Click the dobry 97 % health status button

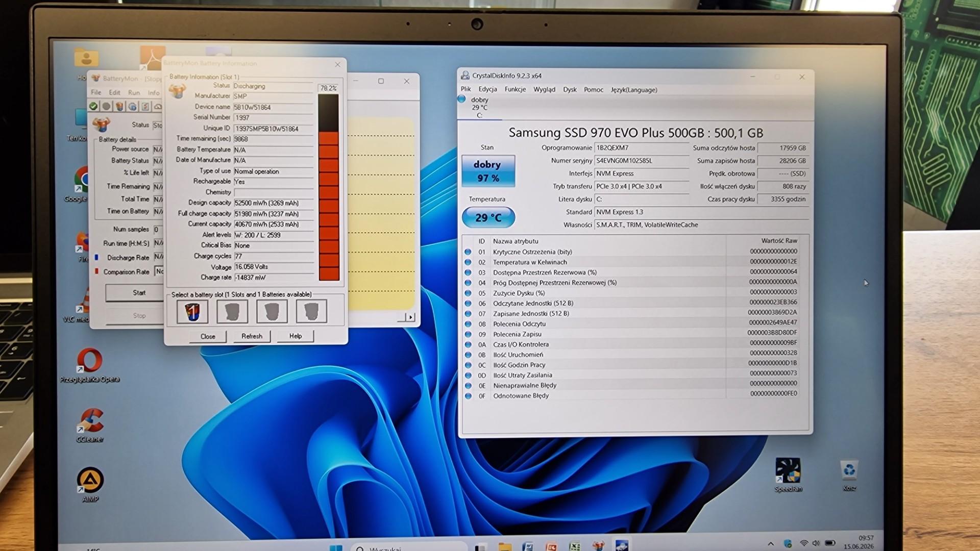tap(488, 171)
